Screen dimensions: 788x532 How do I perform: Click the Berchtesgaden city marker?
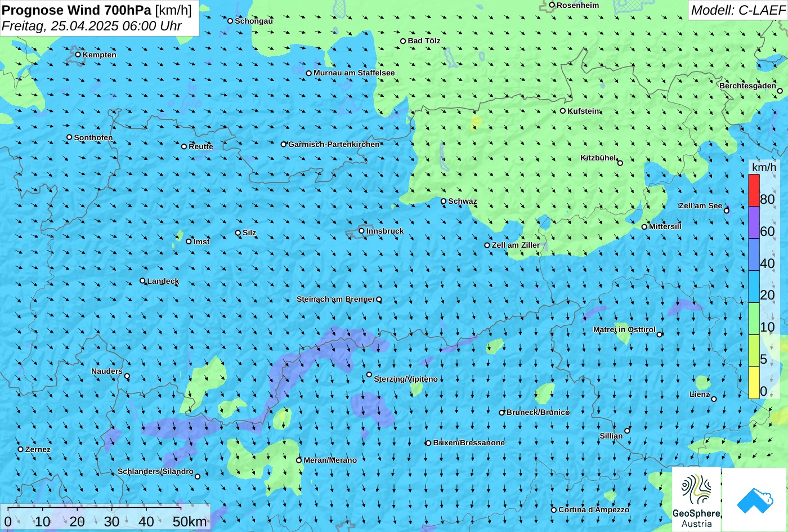coord(780,91)
